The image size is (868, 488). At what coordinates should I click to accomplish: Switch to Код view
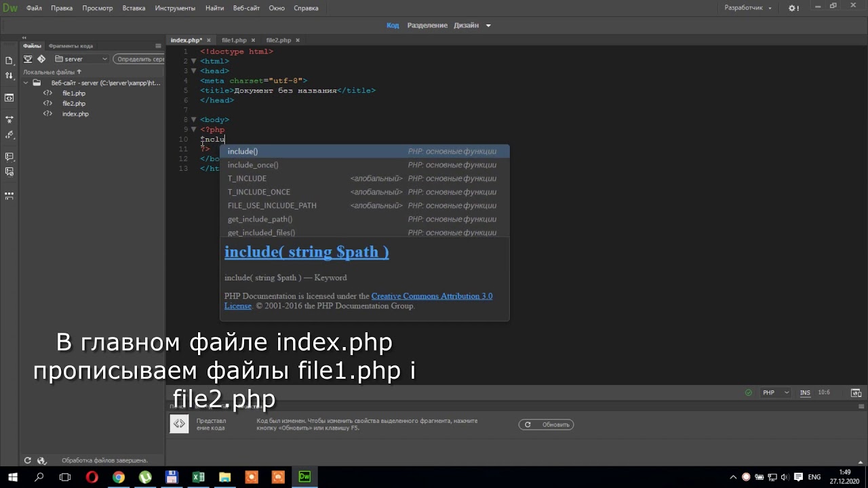pos(393,25)
